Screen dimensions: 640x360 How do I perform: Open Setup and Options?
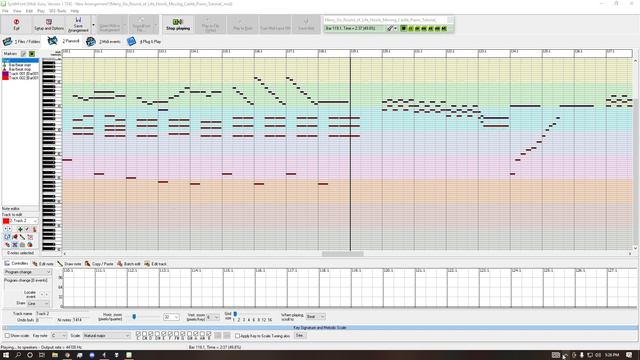click(49, 24)
